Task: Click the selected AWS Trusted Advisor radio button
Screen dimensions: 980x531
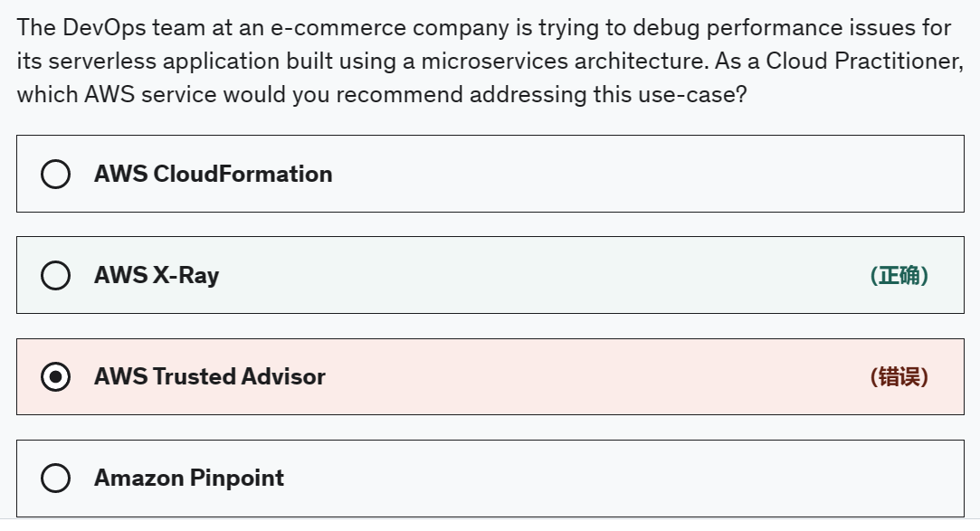Action: point(56,376)
